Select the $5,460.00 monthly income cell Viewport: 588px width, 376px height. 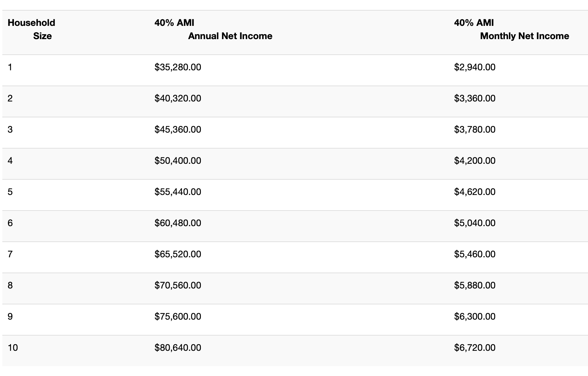tap(475, 254)
